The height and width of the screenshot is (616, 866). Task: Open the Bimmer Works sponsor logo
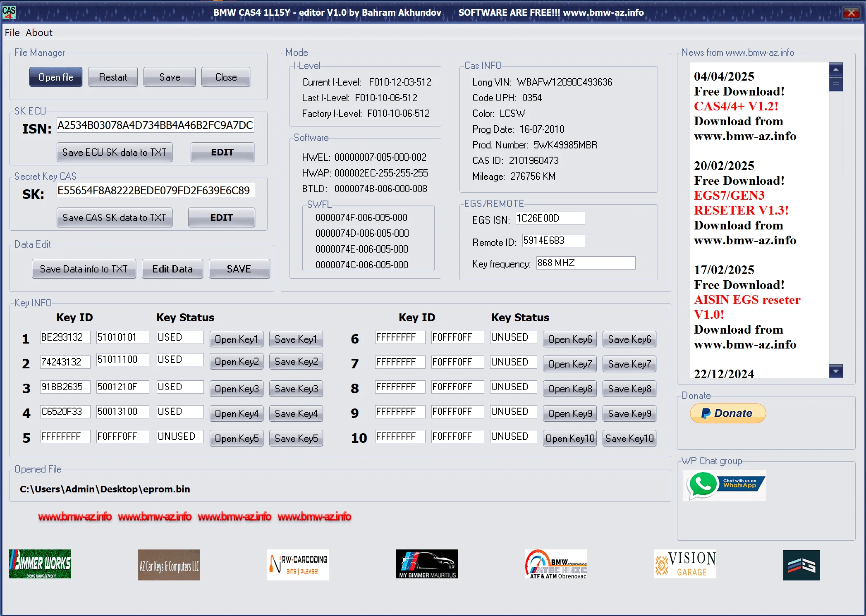coord(40,564)
